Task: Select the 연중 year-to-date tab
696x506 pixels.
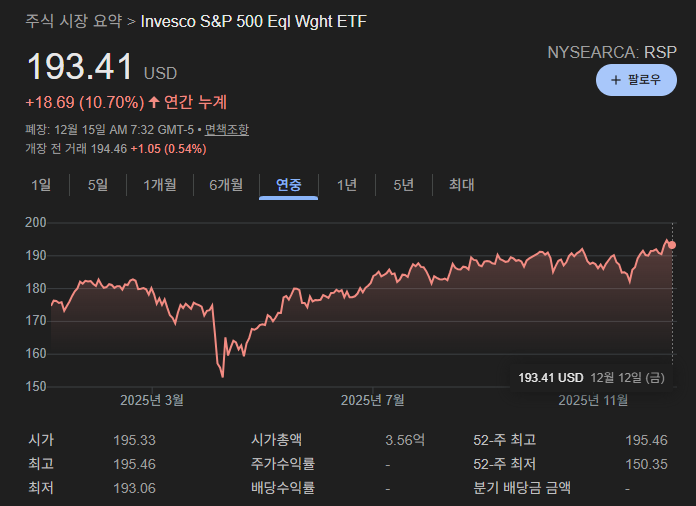Action: 289,185
